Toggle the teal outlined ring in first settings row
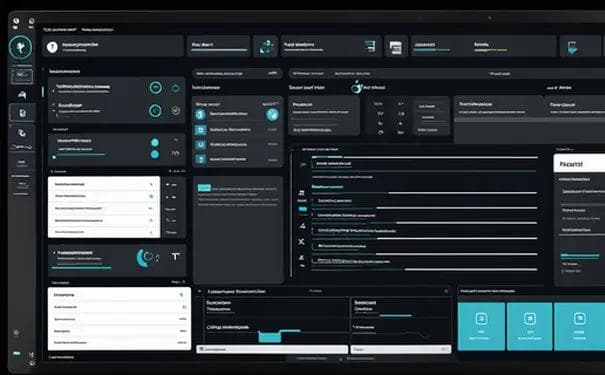605x375 pixels. point(156,88)
